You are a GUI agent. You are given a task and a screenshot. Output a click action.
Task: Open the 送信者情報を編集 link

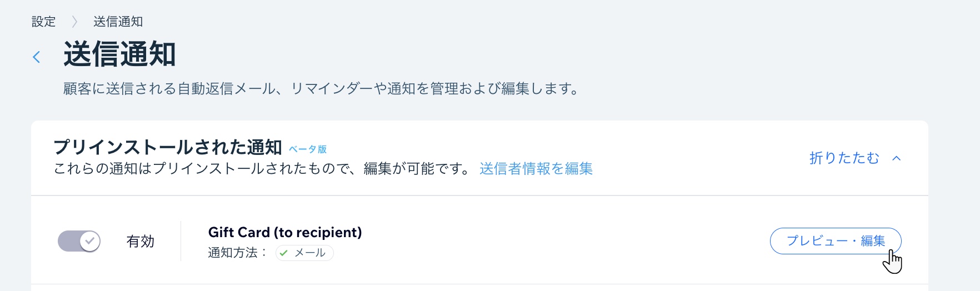[x=536, y=169]
